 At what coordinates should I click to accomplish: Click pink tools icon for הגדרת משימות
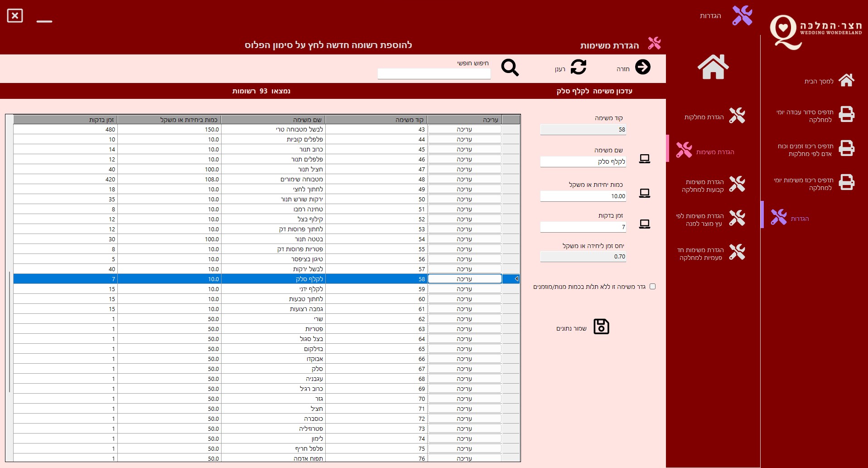click(684, 150)
